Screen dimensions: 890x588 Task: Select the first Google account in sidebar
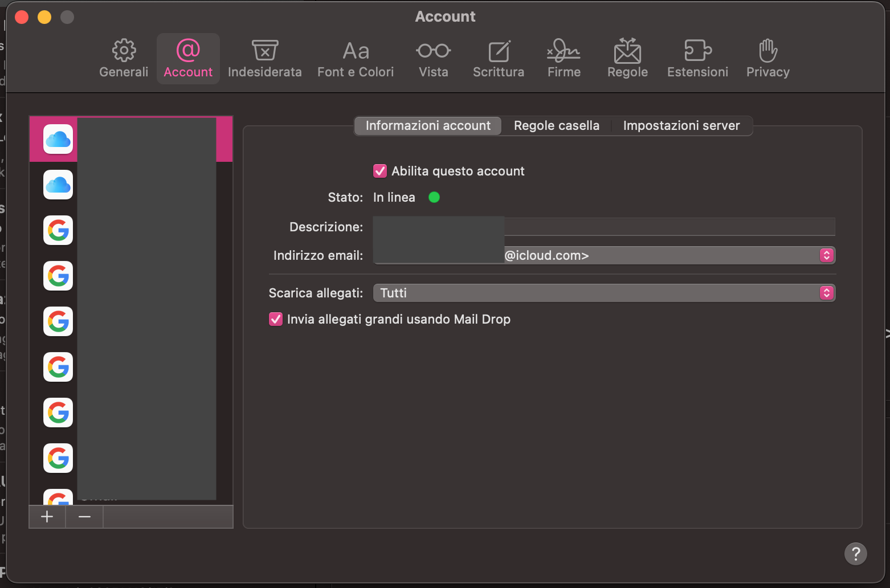click(58, 230)
